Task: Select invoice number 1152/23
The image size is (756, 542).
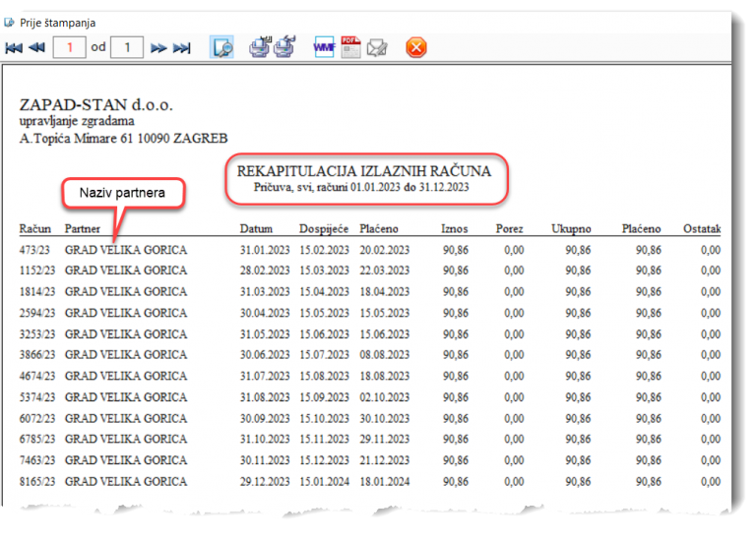Action: click(x=37, y=271)
